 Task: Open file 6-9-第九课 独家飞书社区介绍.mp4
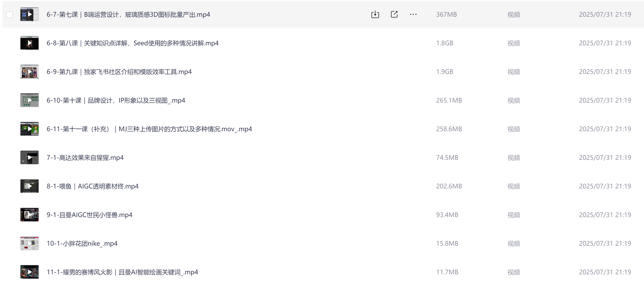119,72
